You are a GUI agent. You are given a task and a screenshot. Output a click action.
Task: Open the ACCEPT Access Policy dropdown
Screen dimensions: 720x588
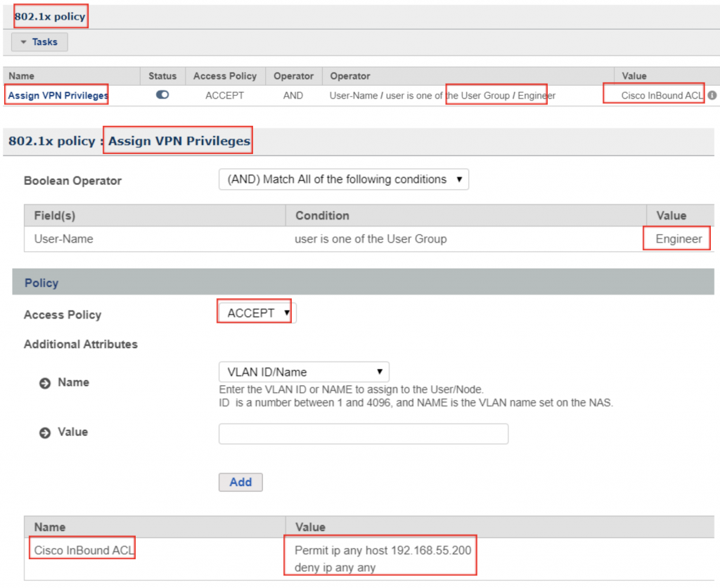257,313
